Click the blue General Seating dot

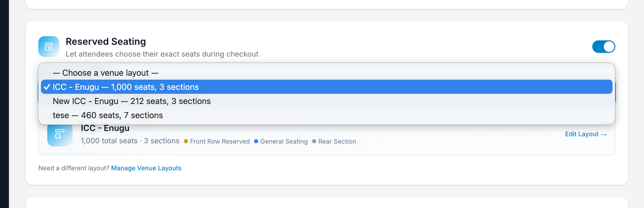coord(256,141)
